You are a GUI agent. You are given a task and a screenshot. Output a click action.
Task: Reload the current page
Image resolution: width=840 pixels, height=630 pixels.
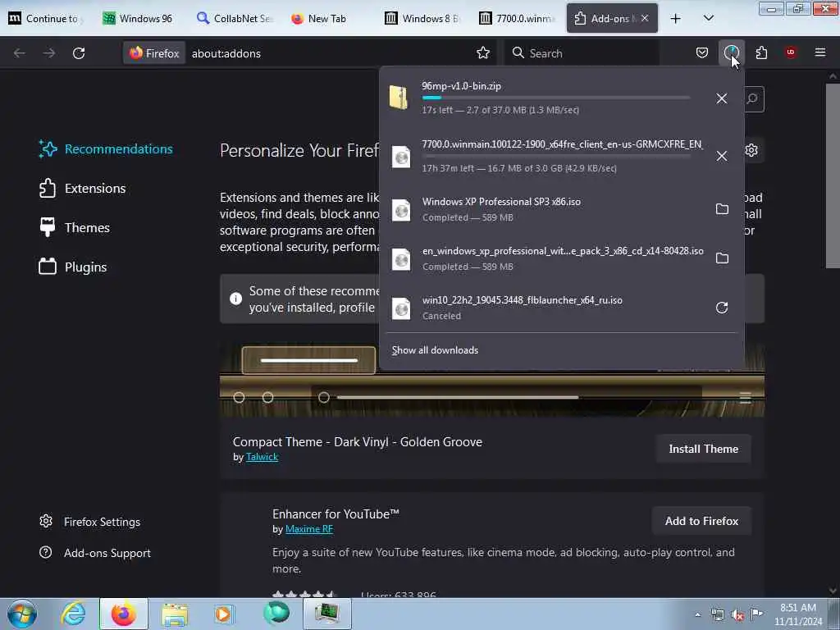point(79,53)
